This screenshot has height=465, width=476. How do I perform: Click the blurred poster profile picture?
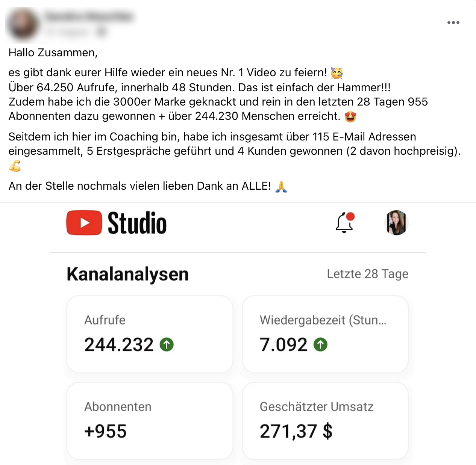click(23, 24)
